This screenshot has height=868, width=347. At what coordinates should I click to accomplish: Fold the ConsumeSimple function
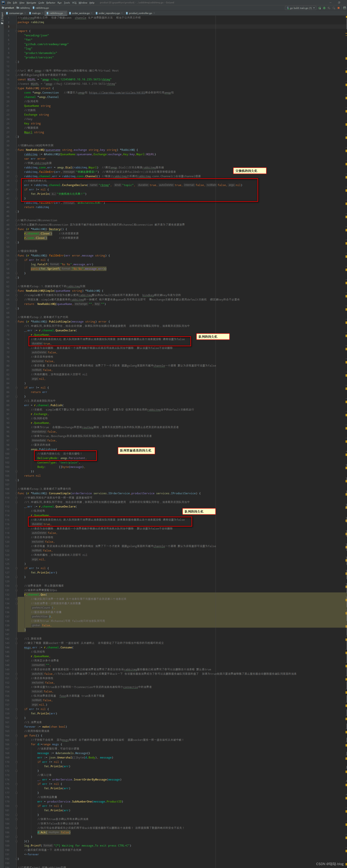[x=16, y=493]
